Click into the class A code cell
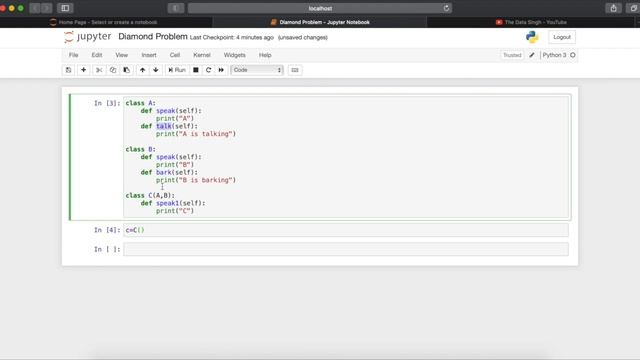This screenshot has height=360, width=640. (x=346, y=157)
